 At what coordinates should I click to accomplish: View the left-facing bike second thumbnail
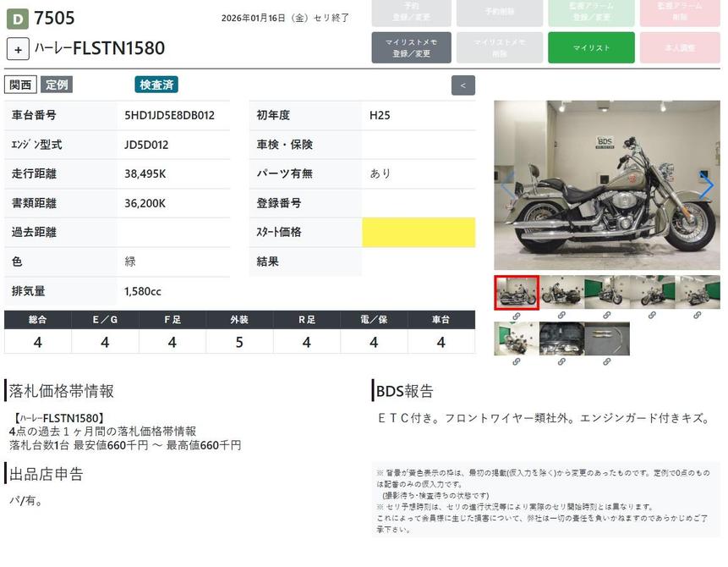coord(561,293)
